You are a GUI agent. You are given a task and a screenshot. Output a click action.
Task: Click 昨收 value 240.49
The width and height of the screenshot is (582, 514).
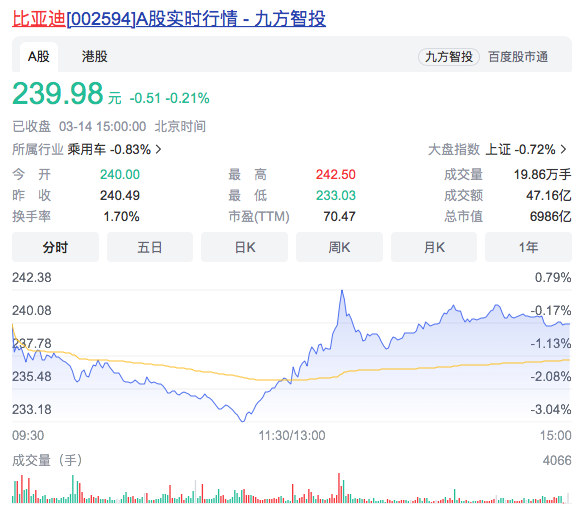coord(120,195)
